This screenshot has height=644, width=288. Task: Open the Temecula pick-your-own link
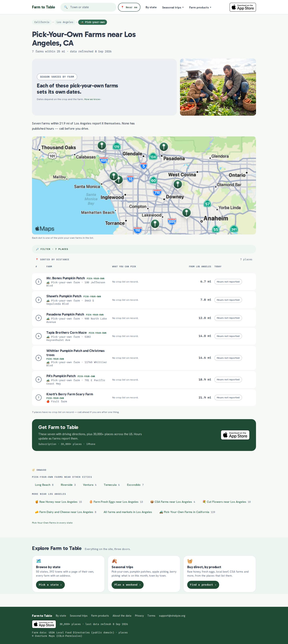(112, 485)
